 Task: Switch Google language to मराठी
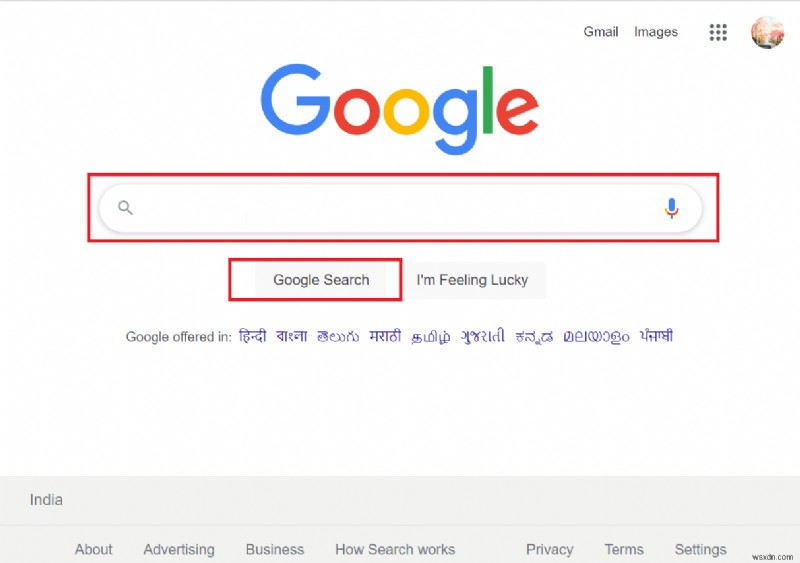pyautogui.click(x=385, y=336)
